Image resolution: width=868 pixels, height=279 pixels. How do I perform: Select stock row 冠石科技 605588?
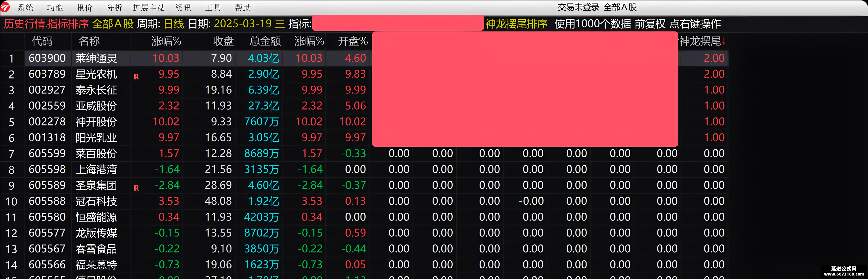pyautogui.click(x=364, y=201)
